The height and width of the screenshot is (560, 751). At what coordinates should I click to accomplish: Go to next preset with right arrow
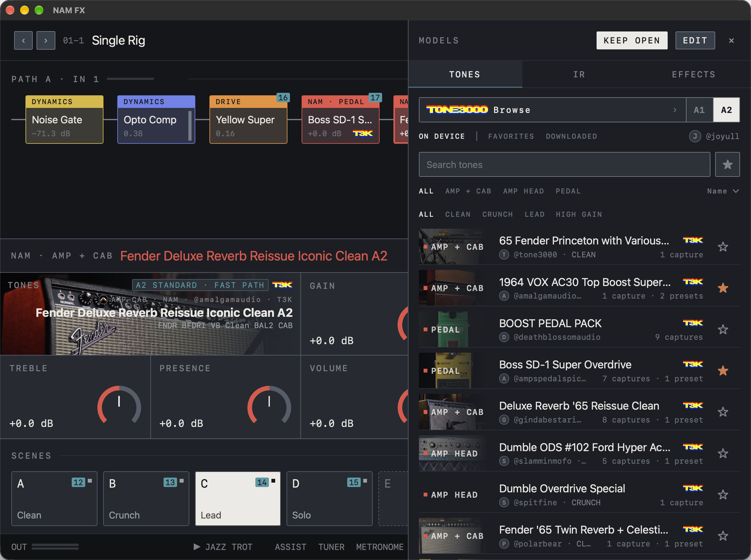[46, 41]
